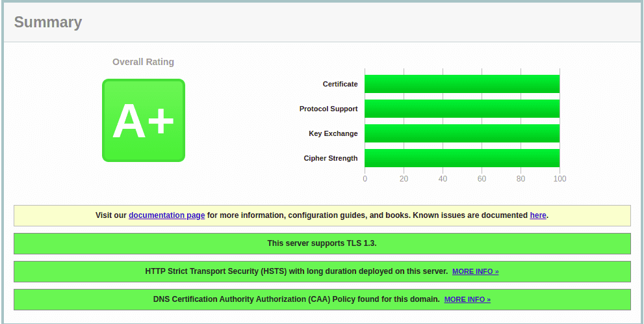Click the Protocol Support score bar
This screenshot has width=644, height=324.
click(x=461, y=109)
